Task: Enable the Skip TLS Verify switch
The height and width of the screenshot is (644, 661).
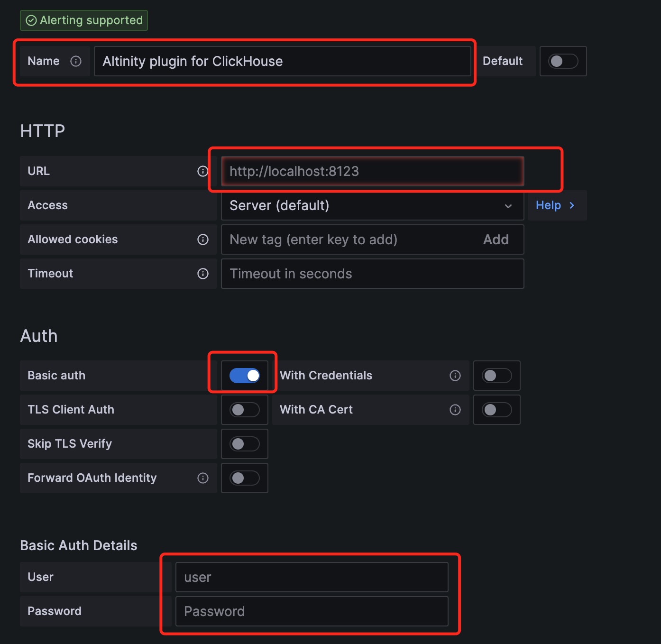Action: pyautogui.click(x=245, y=444)
